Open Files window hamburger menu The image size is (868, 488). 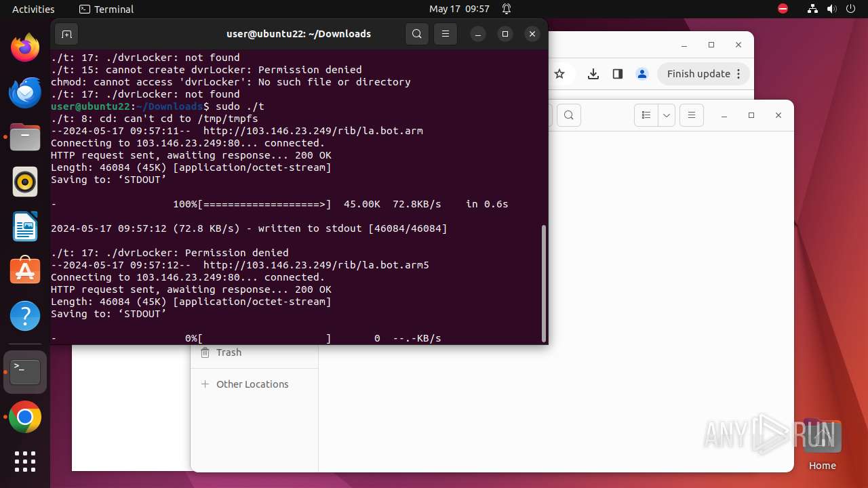[x=692, y=115]
